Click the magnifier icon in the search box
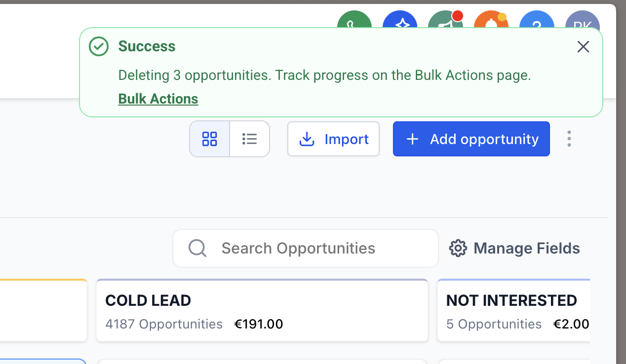This screenshot has width=626, height=364. (197, 248)
